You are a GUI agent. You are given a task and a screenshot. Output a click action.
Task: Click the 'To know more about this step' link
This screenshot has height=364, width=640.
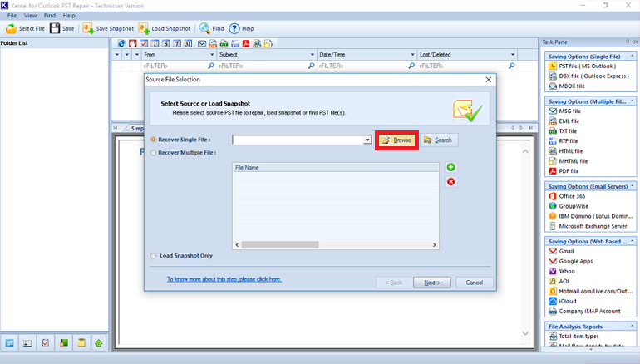click(224, 279)
